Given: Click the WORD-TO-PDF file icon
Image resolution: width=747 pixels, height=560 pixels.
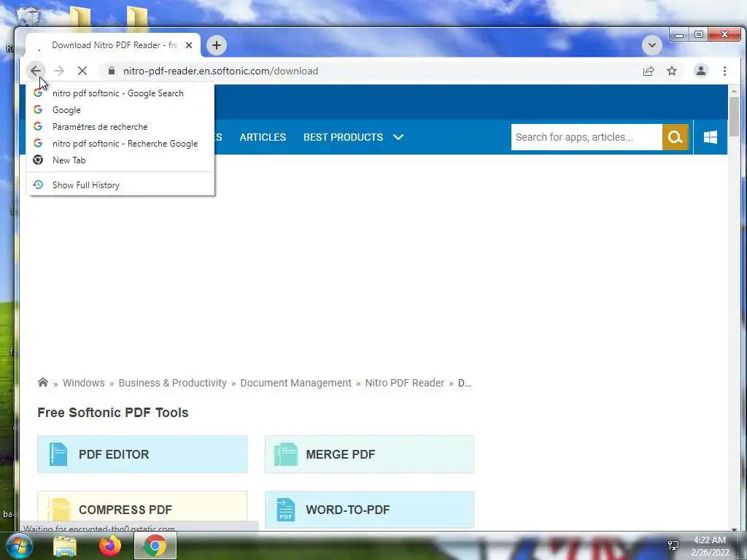Looking at the screenshot, I should [x=286, y=510].
